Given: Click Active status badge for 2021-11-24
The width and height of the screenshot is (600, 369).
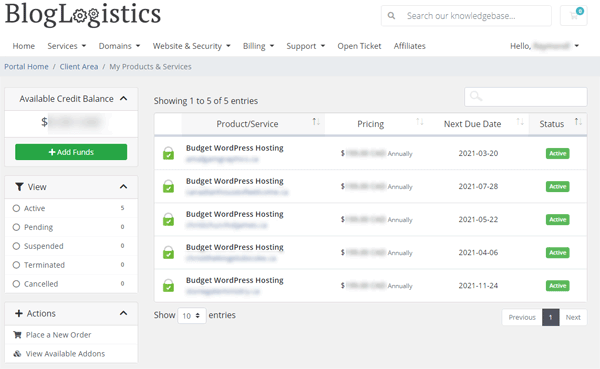Looking at the screenshot, I should point(558,286).
